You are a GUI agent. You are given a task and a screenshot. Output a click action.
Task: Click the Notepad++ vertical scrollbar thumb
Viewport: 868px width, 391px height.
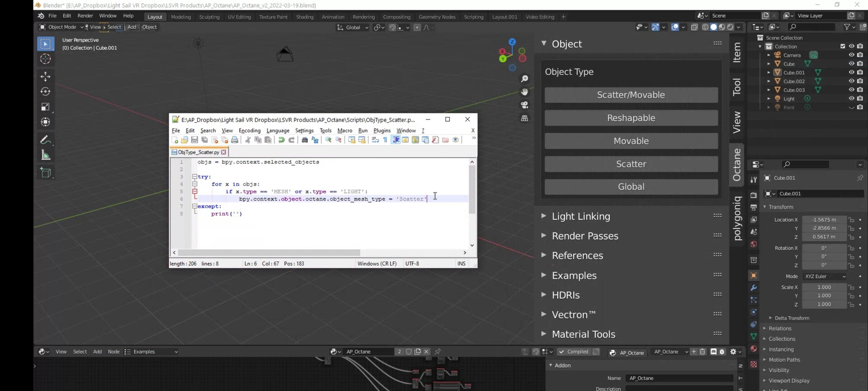pos(472,189)
